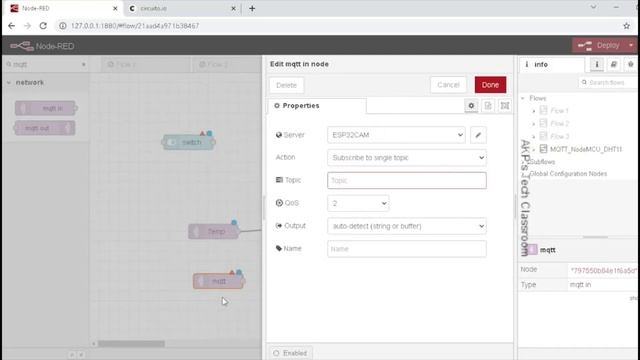Cancel editing the mqtt in node
Image resolution: width=640 pixels, height=360 pixels.
[x=448, y=85]
